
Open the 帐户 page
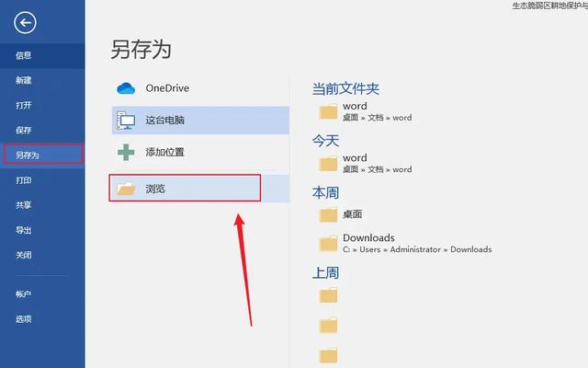pos(23,294)
